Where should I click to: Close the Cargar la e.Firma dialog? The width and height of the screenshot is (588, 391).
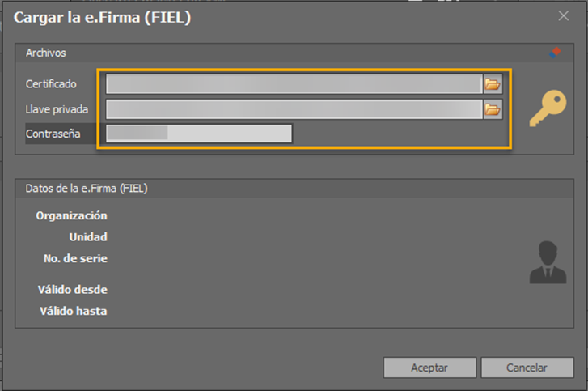pyautogui.click(x=564, y=15)
